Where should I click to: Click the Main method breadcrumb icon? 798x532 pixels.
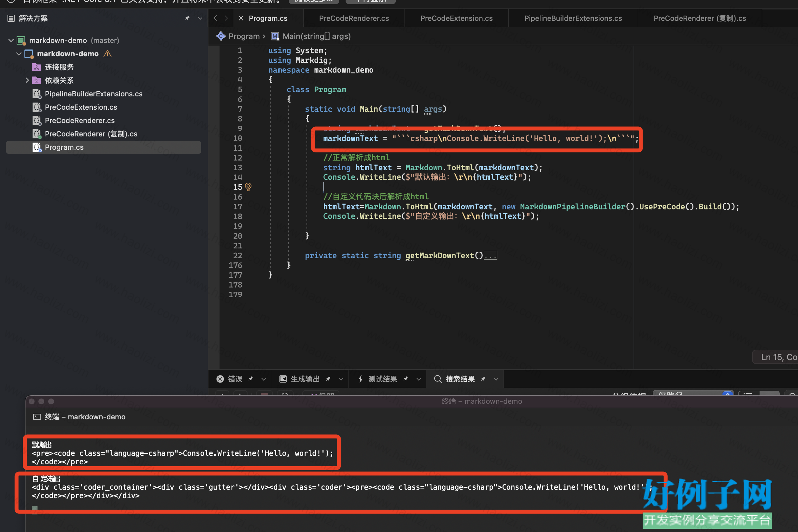275,36
